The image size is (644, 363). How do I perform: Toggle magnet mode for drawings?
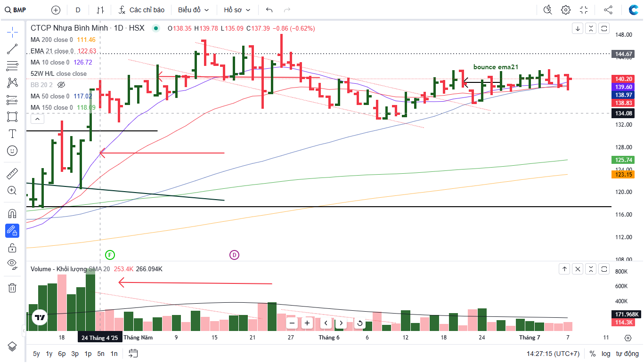click(x=12, y=214)
